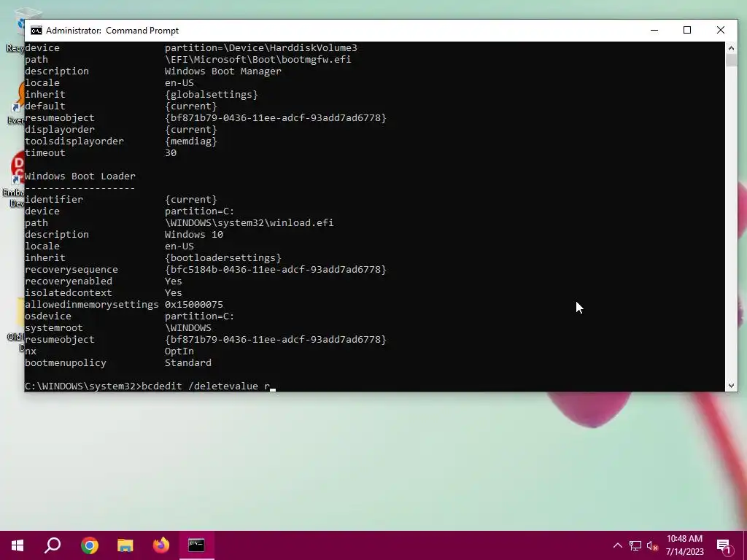Open File Explorer from taskbar

(125, 545)
